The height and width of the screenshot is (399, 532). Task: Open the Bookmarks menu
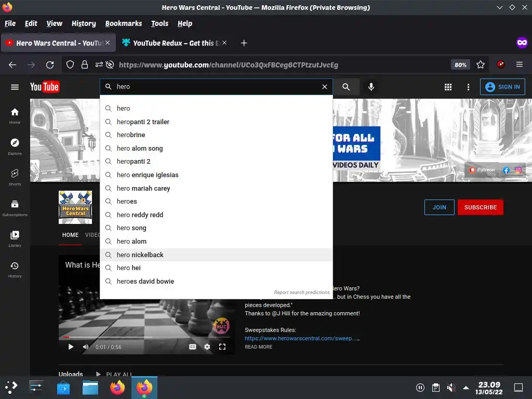click(x=124, y=23)
